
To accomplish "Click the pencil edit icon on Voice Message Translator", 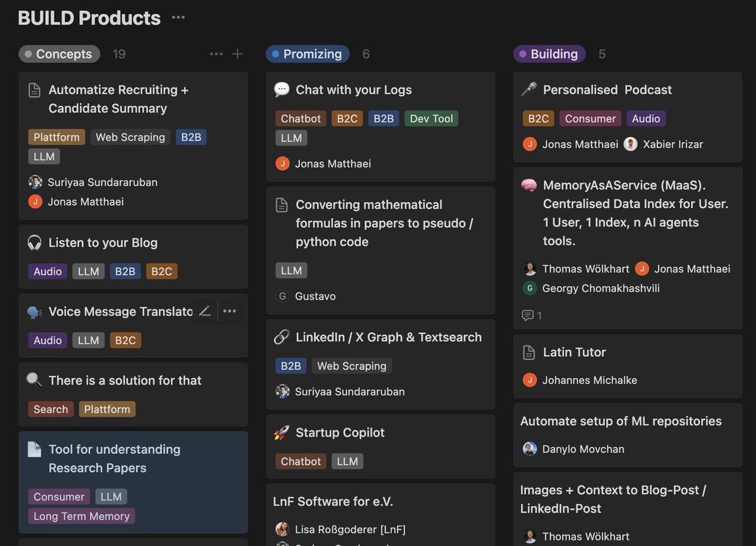I will point(204,310).
